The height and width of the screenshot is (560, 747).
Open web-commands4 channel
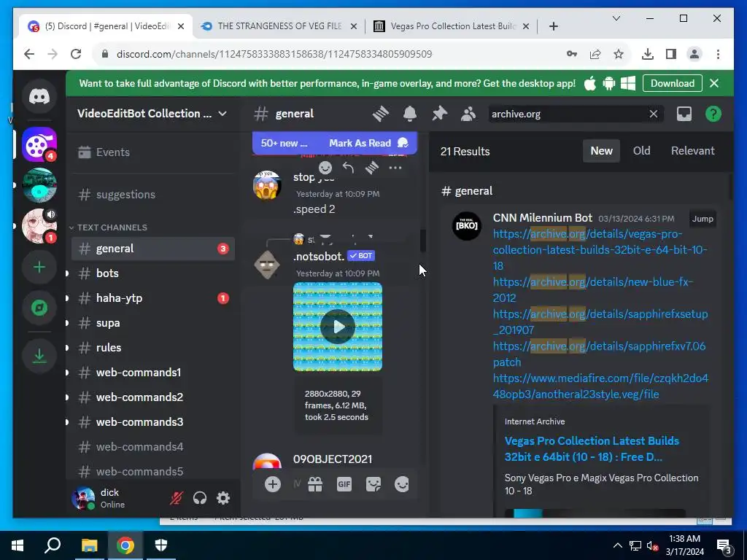click(x=152, y=447)
